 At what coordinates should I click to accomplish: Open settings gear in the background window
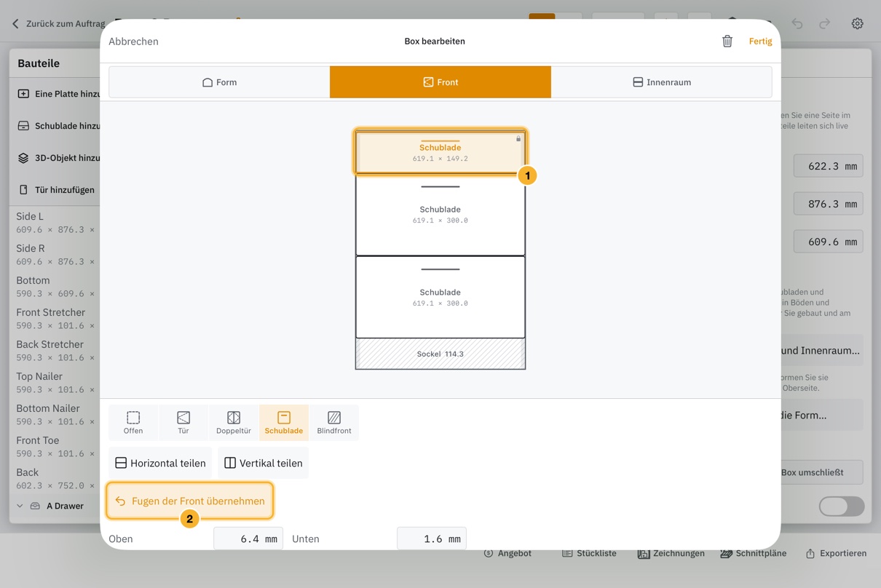click(858, 23)
